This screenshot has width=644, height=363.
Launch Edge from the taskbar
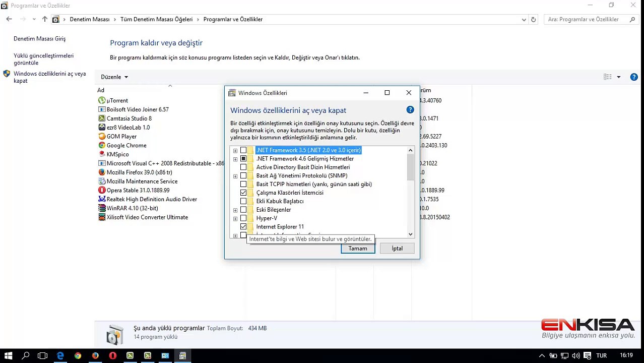point(60,355)
